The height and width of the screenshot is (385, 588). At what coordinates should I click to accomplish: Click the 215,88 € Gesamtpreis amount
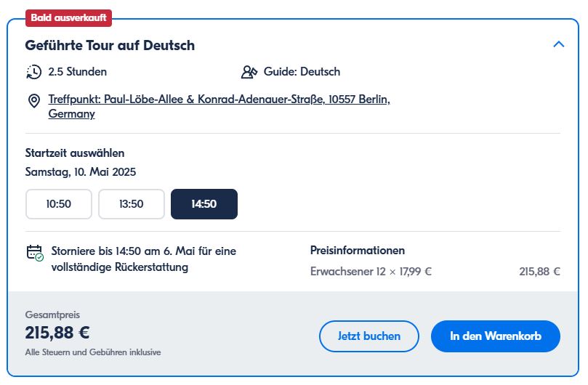(57, 333)
